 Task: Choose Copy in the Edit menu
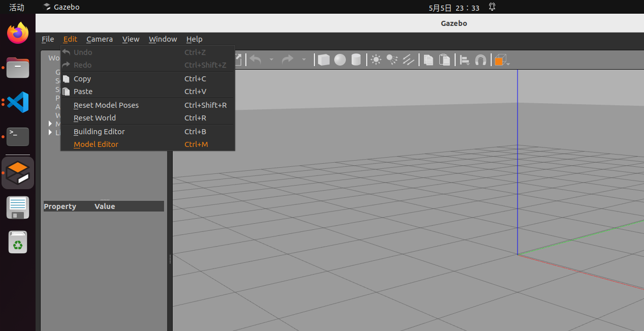pyautogui.click(x=148, y=79)
